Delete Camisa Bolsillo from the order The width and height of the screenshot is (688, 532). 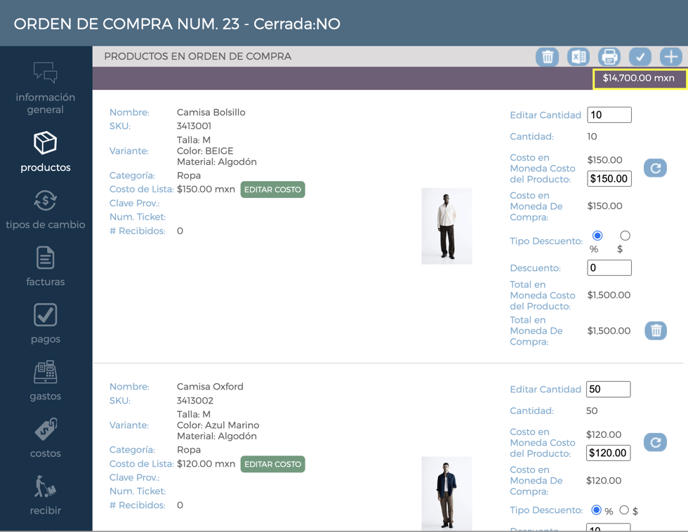click(x=656, y=331)
